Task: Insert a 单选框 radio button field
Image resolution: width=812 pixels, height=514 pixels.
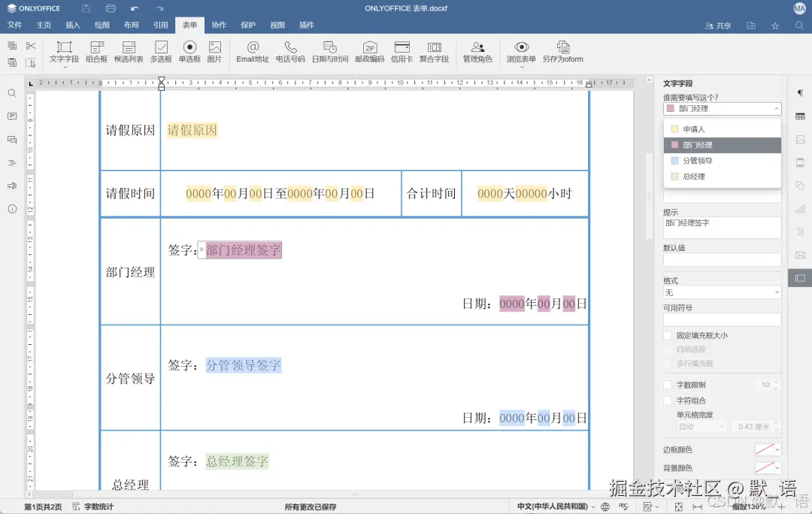Action: coord(189,52)
